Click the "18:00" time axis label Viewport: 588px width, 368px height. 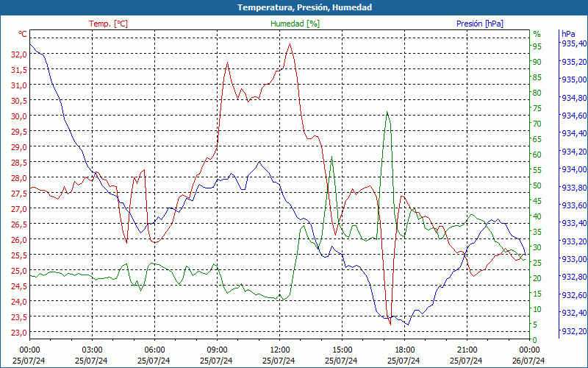(404, 350)
